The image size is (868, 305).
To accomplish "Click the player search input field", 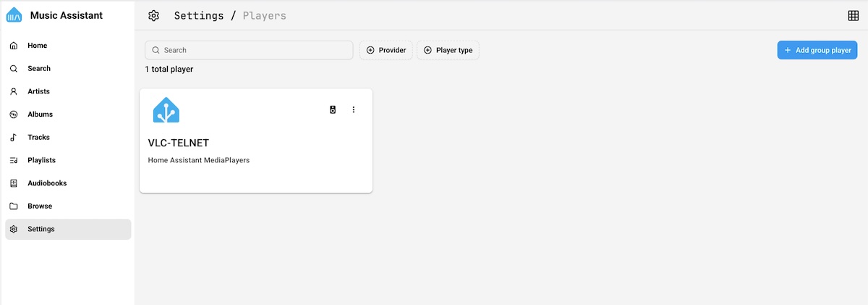I will point(250,50).
